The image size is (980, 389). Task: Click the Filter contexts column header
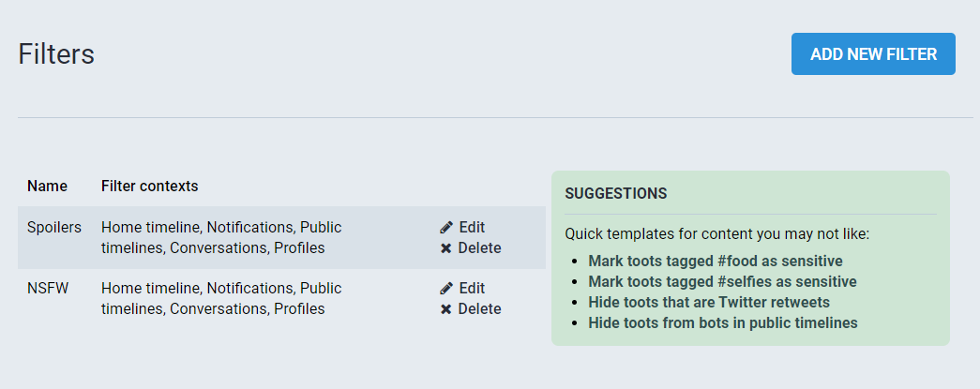(149, 186)
